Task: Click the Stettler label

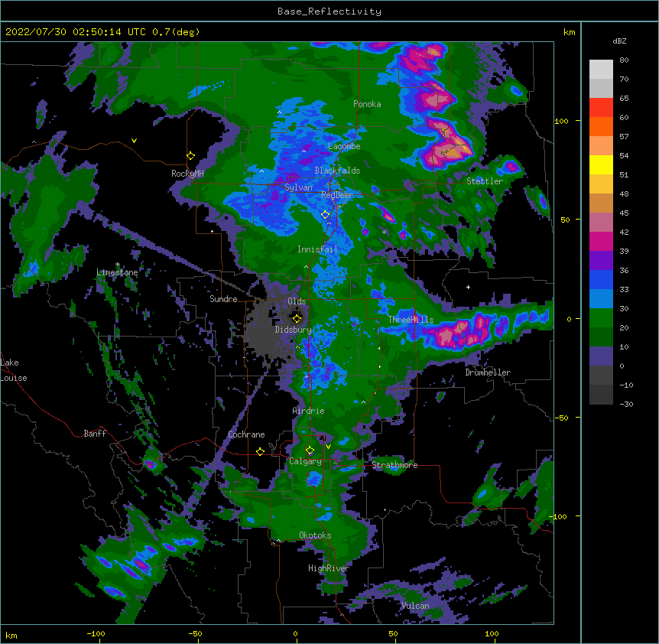Action: (485, 181)
